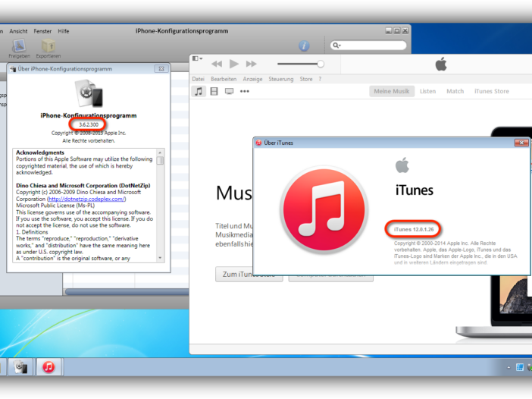
Task: Close the Über iPhone-Konfigurationsprogramm dialog
Action: 161,68
